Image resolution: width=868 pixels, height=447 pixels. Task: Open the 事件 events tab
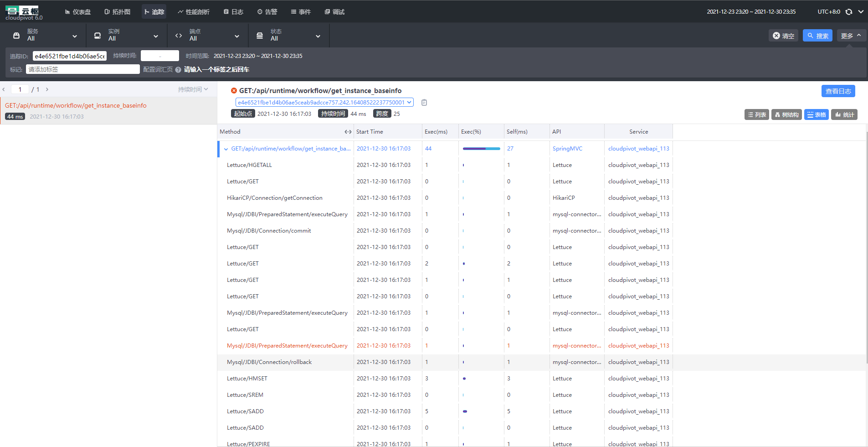coord(301,12)
